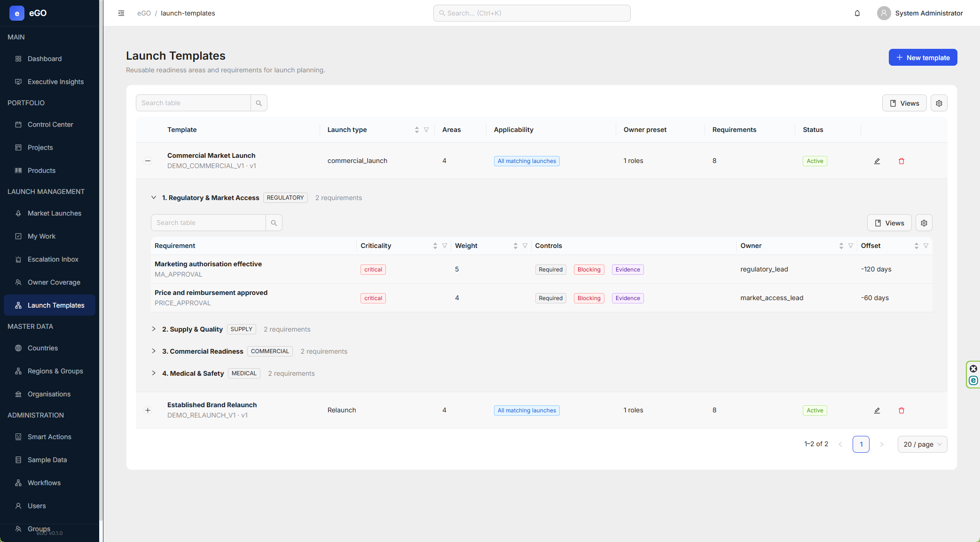This screenshot has width=980, height=542.
Task: Click the eGO breadcrumb link
Action: click(x=144, y=13)
